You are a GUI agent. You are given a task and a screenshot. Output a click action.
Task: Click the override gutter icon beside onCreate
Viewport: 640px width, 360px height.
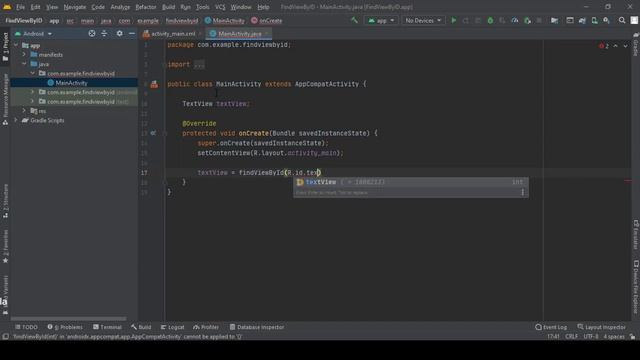coord(153,133)
